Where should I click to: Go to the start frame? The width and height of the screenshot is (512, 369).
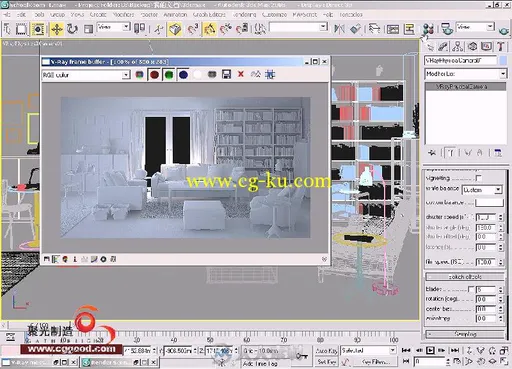pos(406,350)
